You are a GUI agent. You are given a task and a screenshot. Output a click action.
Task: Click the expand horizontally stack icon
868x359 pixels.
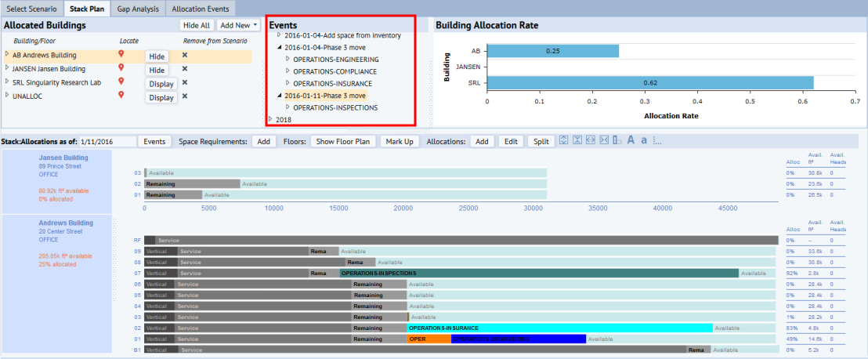coord(591,141)
